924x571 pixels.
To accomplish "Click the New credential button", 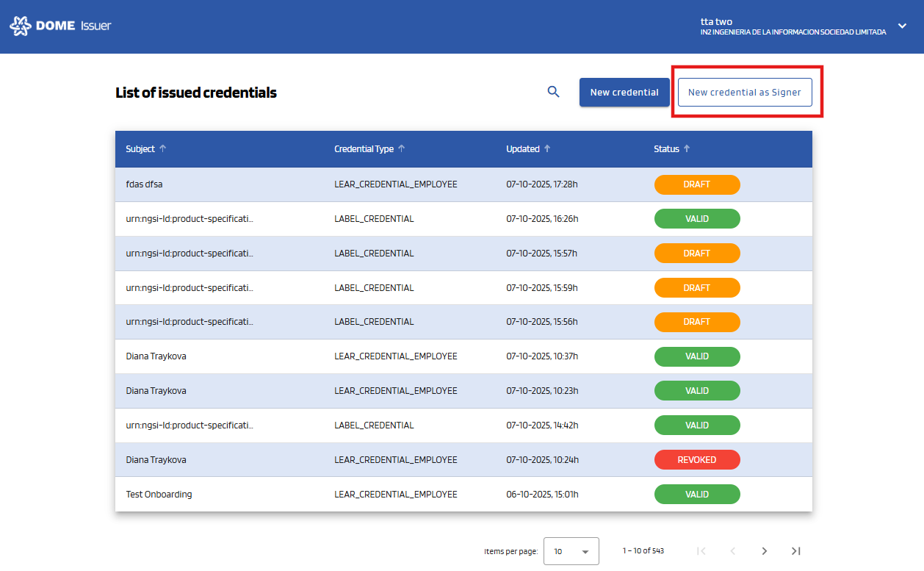I will click(624, 93).
